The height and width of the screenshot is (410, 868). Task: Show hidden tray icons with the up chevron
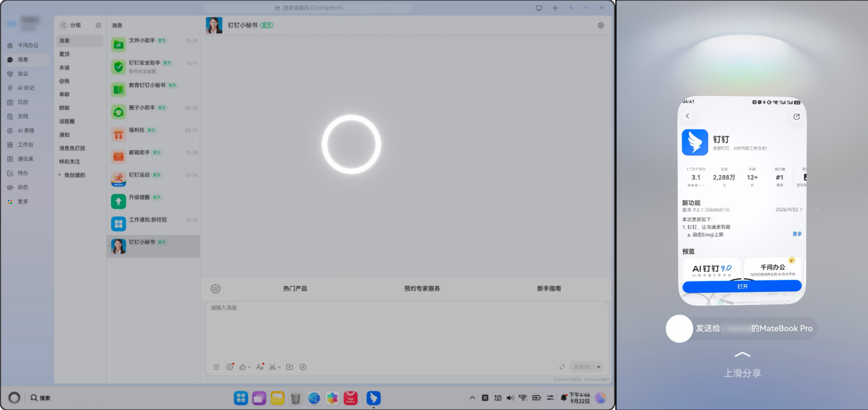[472, 398]
